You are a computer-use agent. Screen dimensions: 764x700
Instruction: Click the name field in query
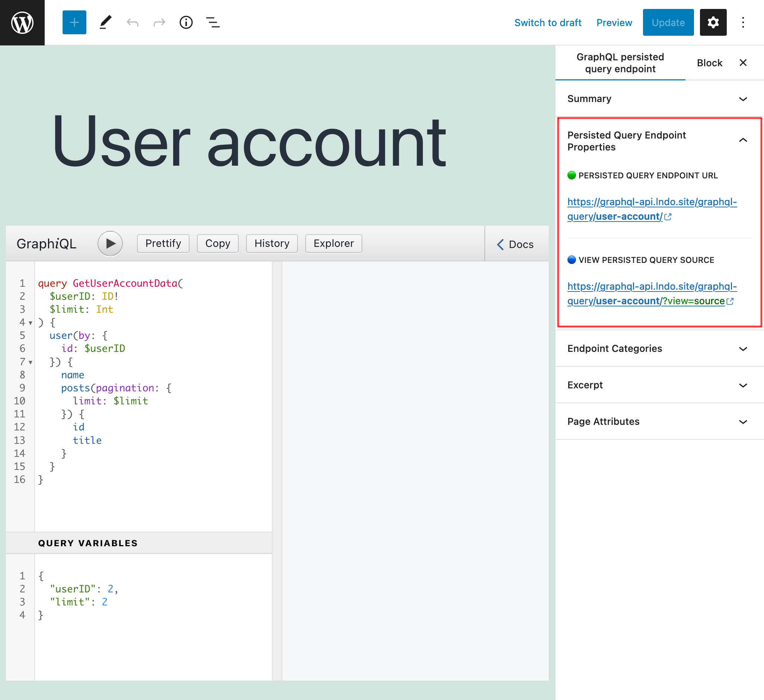pyautogui.click(x=73, y=375)
